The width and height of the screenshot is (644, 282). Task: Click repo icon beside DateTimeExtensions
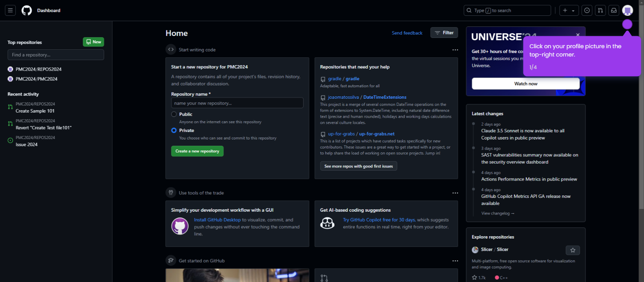[x=323, y=98]
